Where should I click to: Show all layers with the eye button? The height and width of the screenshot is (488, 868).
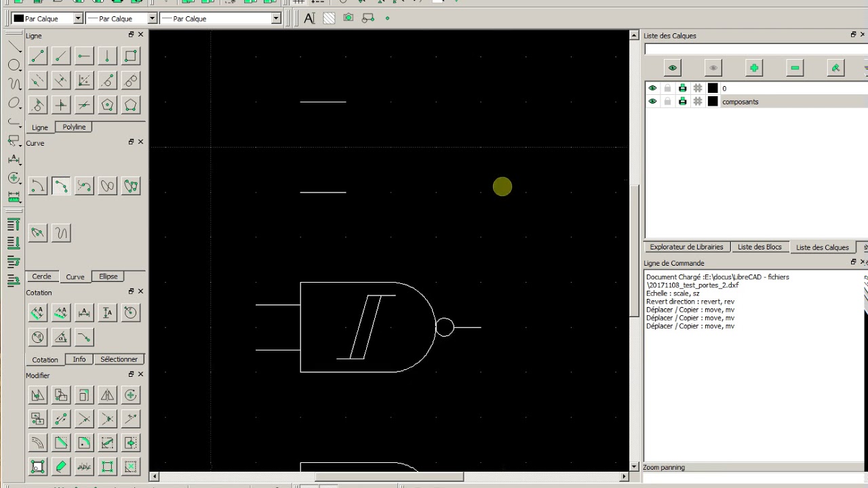click(673, 68)
